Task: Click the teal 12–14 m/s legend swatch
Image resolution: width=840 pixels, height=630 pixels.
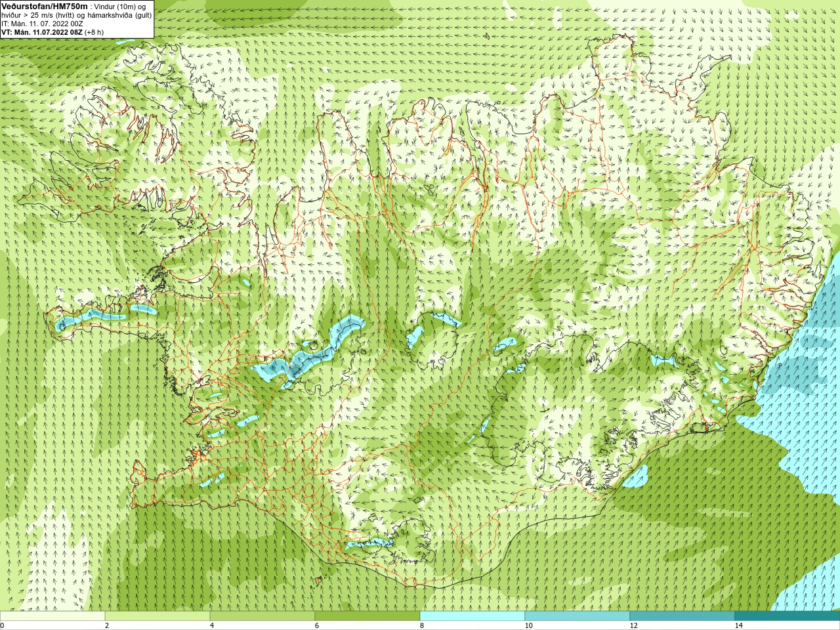Action: pos(682,616)
